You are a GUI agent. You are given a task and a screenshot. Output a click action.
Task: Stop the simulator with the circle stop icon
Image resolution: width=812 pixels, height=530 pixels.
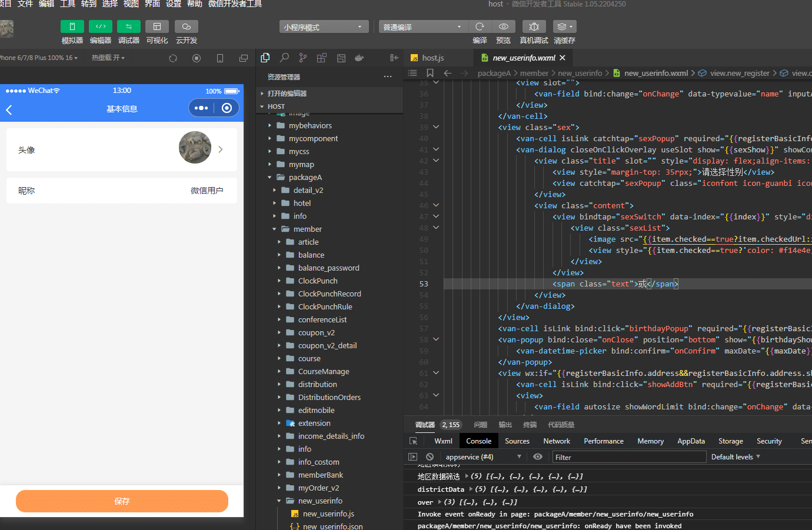click(x=197, y=58)
